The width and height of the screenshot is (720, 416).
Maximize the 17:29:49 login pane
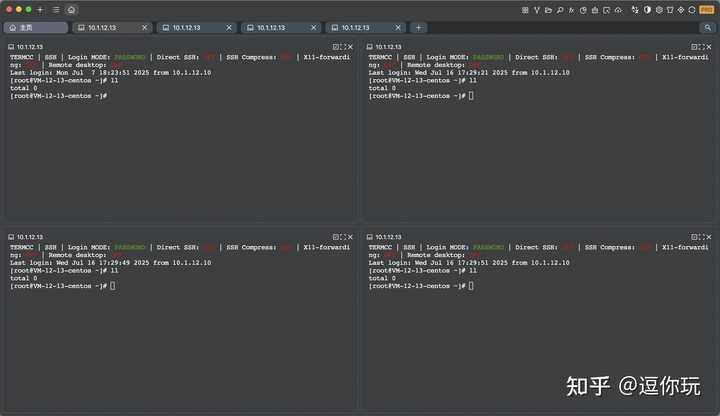(343, 237)
